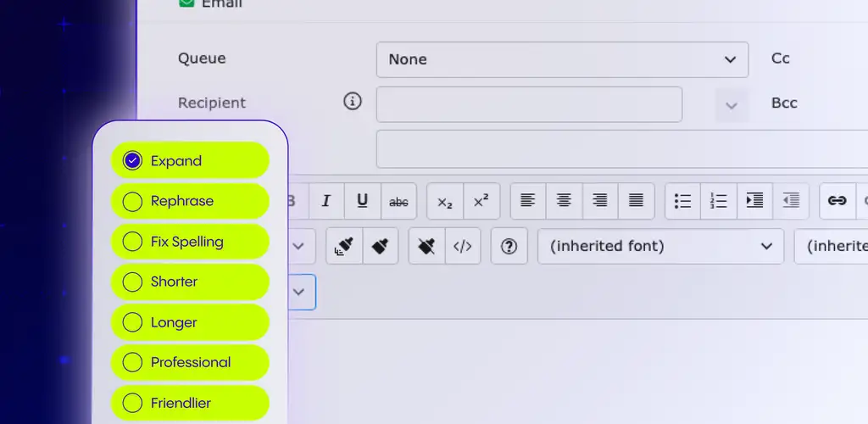Open the Queue dropdown showing None

(562, 59)
